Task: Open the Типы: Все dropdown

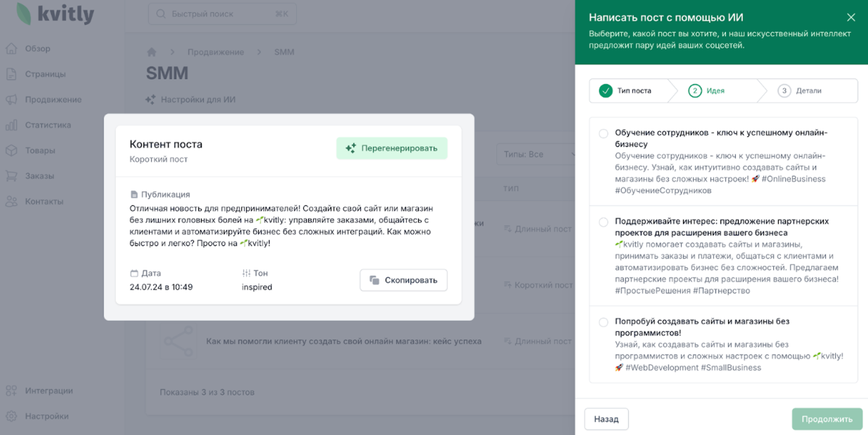Action: click(x=536, y=154)
